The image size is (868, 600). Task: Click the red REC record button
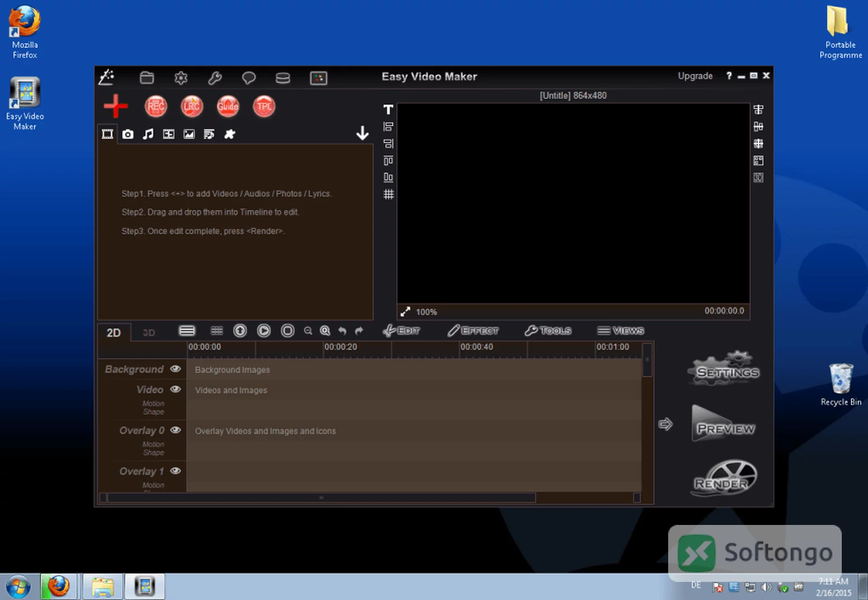point(156,106)
